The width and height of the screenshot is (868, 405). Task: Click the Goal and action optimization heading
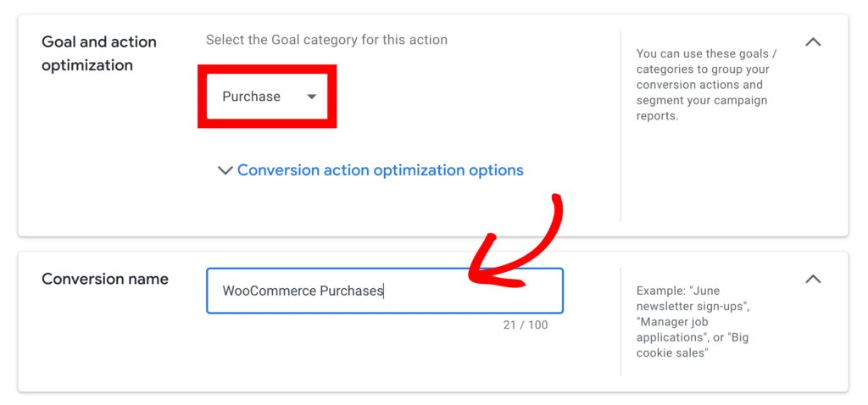98,53
